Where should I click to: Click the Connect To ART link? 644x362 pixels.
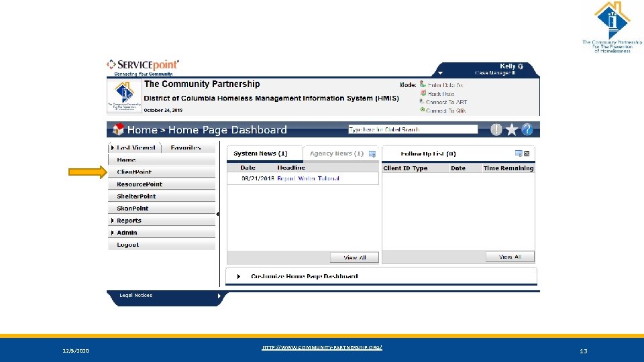click(x=447, y=102)
